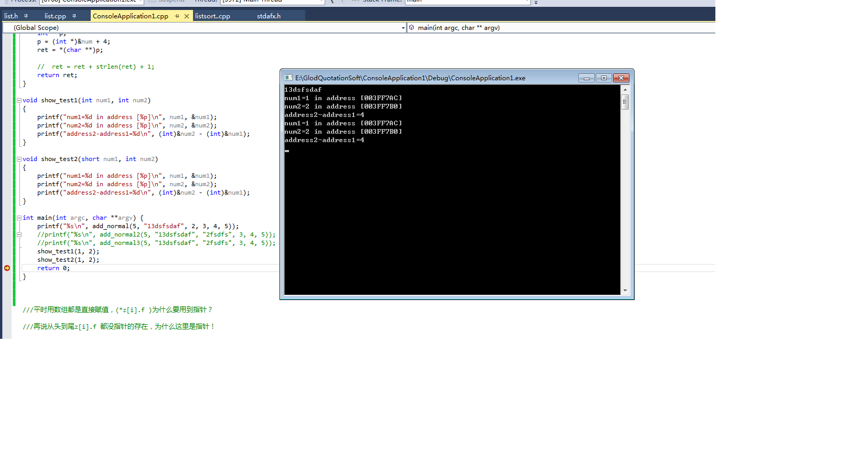
Task: Click the first Chinese comment about (*z[i].f)
Action: click(x=117, y=310)
